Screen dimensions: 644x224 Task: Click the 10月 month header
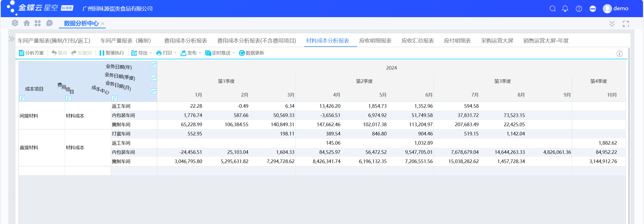612,95
